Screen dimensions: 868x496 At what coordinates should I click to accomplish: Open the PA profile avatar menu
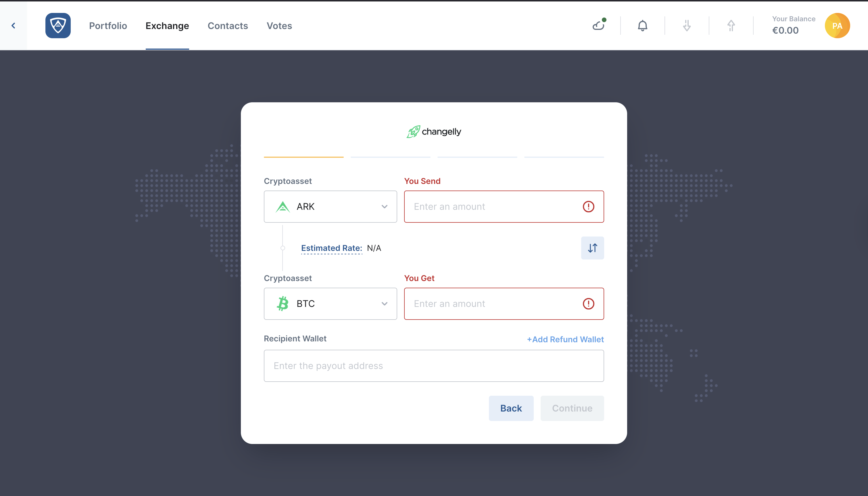point(837,26)
